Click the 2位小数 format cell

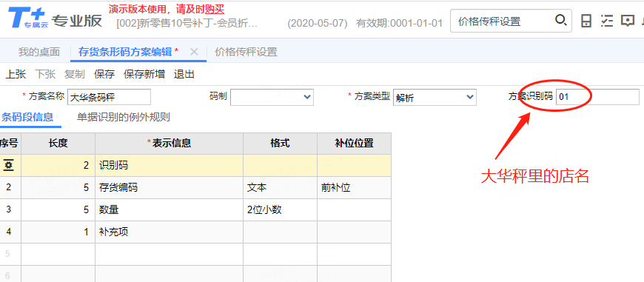pyautogui.click(x=280, y=209)
